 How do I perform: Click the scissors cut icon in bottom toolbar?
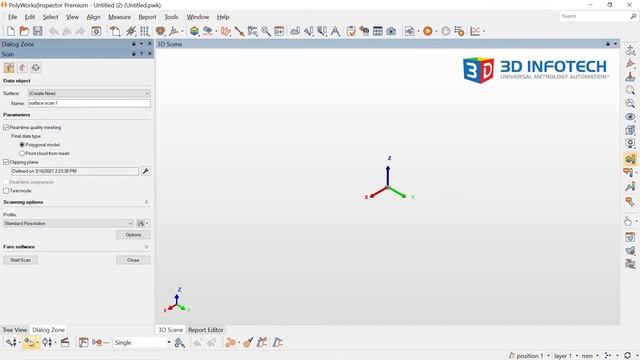tap(180, 343)
